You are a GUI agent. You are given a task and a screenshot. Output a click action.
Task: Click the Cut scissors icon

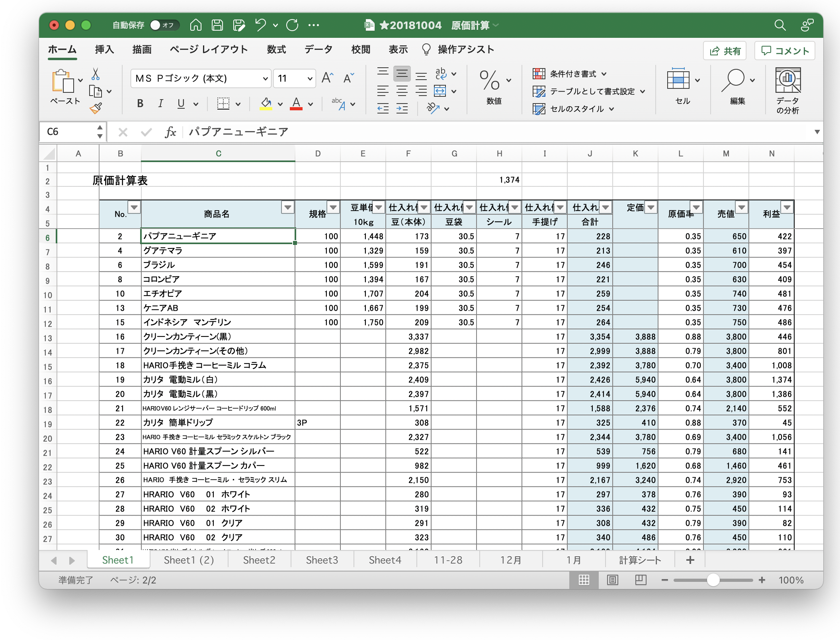point(96,74)
